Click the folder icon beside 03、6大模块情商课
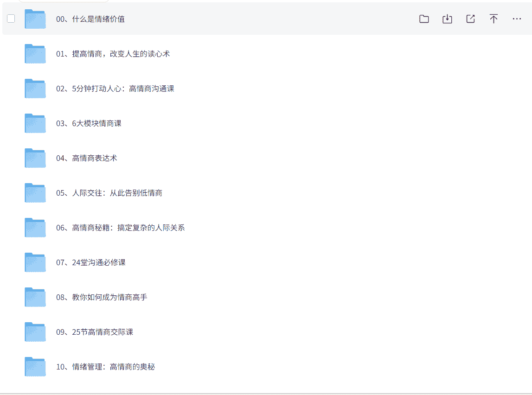 point(35,123)
